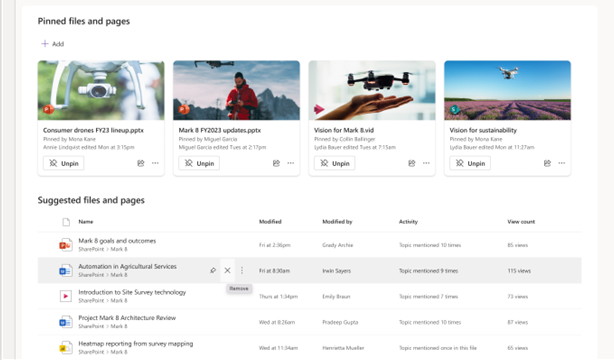The image size is (614, 360).
Task: Open people icon on Vision for sustainability card
Action: (x=547, y=163)
